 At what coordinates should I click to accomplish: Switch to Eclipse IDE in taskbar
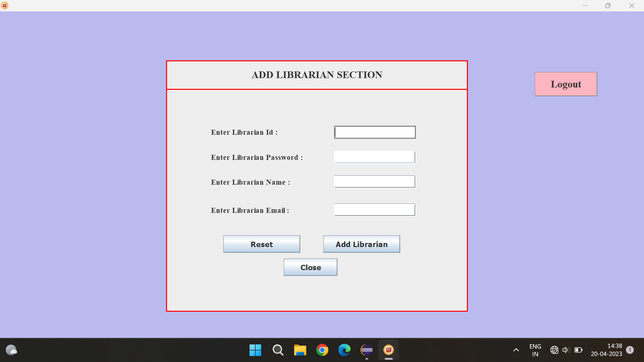(367, 350)
